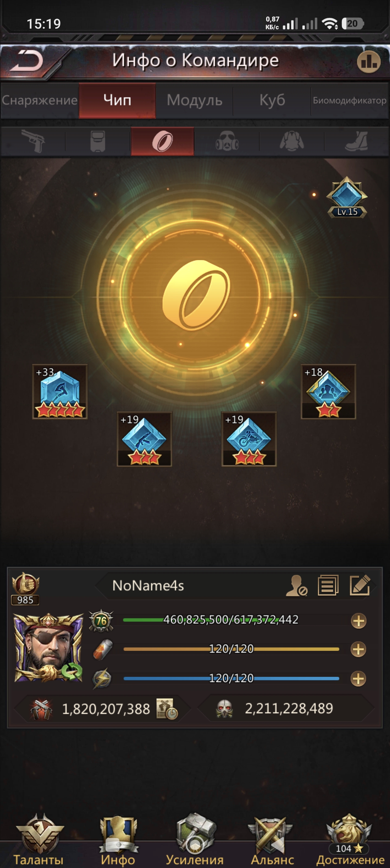This screenshot has height=868, width=390.
Task: Open the +18 two-star crowd chip
Action: click(x=328, y=391)
